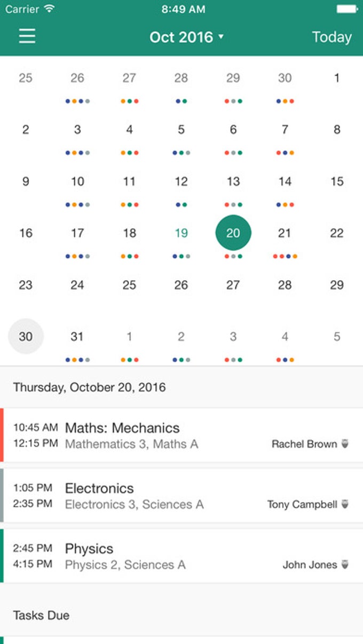This screenshot has height=644, width=363.
Task: Choose October 31 on the calendar
Action: pyautogui.click(x=77, y=337)
